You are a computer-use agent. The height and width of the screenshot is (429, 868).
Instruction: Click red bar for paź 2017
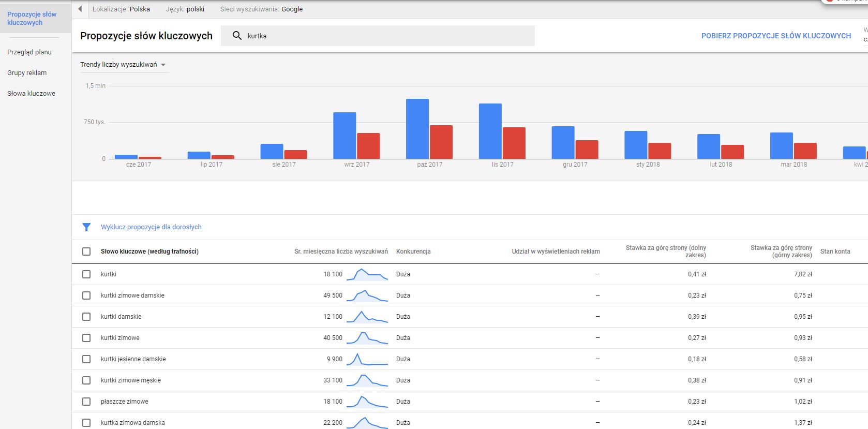(x=441, y=142)
